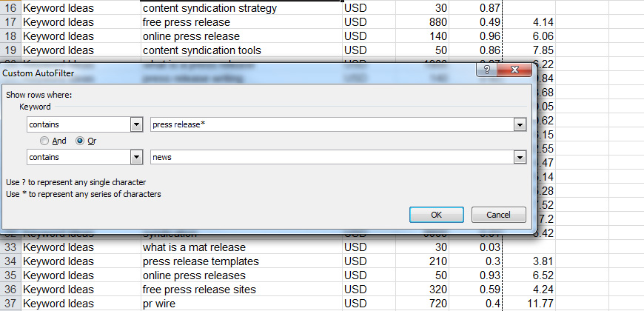This screenshot has height=311, width=644.
Task: Close the Custom AutoFilter dialog
Action: pos(514,70)
